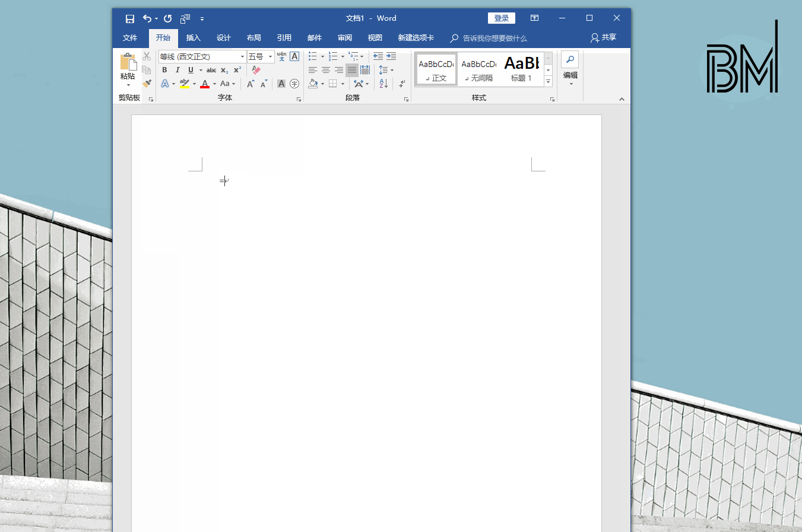Open the font size dropdown
Viewport: 802px width, 532px height.
point(270,56)
